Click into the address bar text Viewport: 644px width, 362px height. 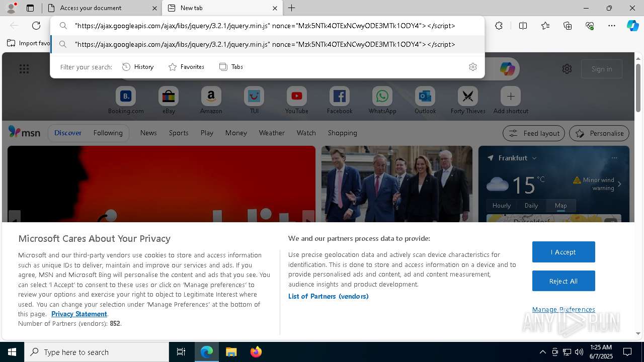(265, 26)
